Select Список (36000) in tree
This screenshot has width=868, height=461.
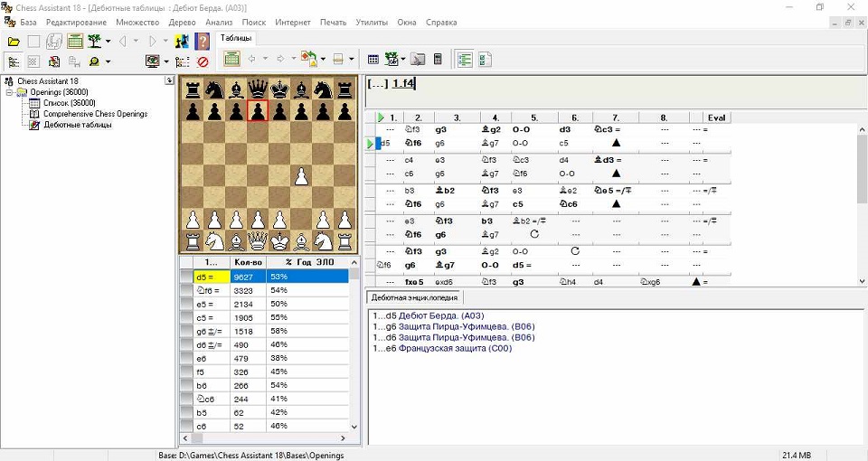point(70,103)
